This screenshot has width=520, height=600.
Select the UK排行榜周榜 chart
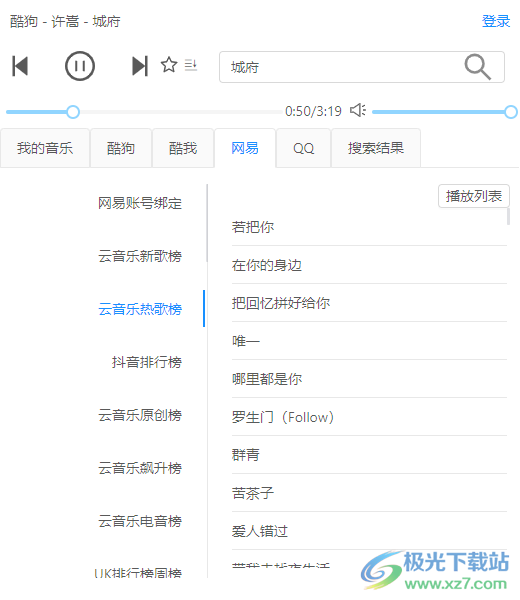pos(138,572)
